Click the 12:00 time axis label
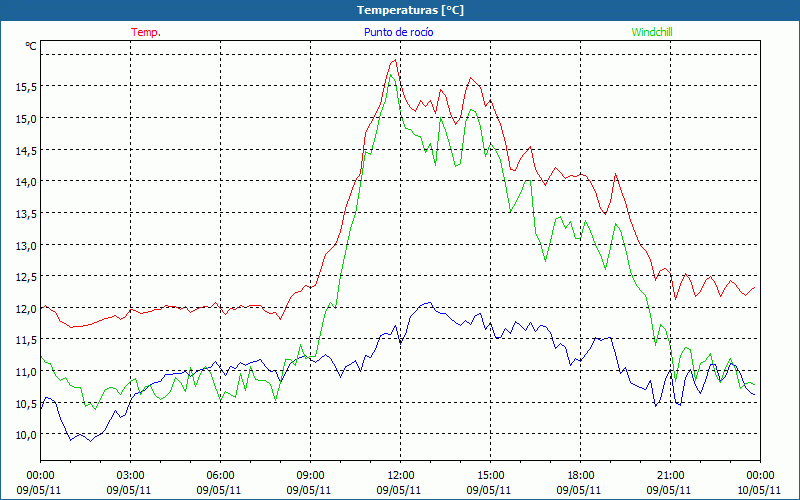800x500 pixels. coord(401,476)
